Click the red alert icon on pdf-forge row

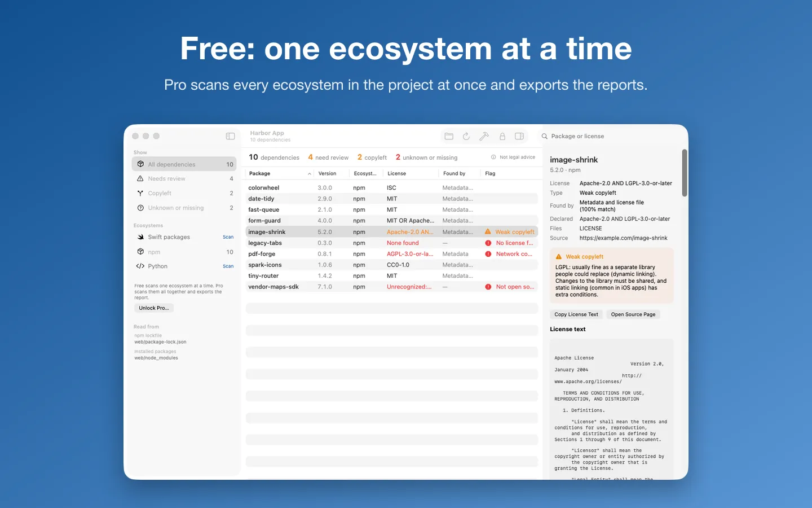(x=488, y=254)
